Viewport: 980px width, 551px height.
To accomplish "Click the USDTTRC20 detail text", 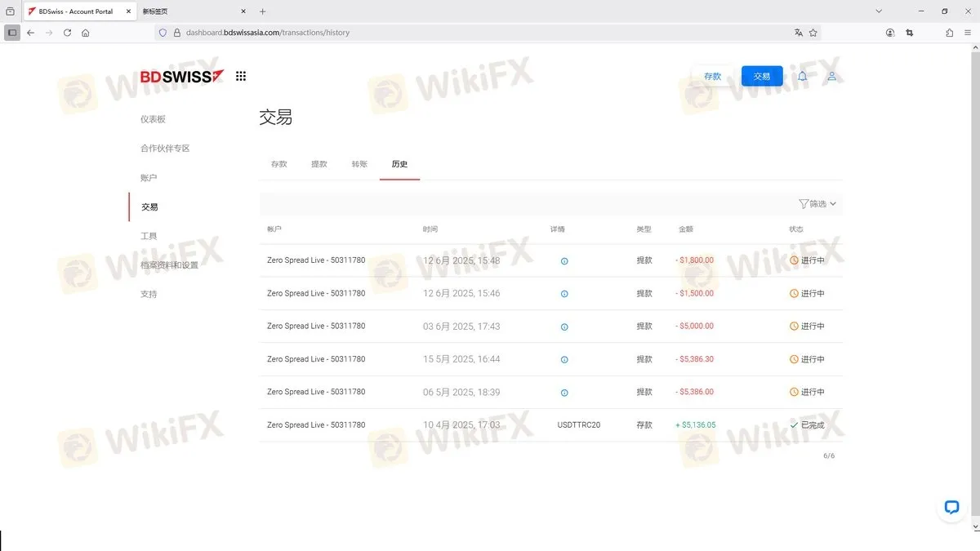I will [579, 425].
